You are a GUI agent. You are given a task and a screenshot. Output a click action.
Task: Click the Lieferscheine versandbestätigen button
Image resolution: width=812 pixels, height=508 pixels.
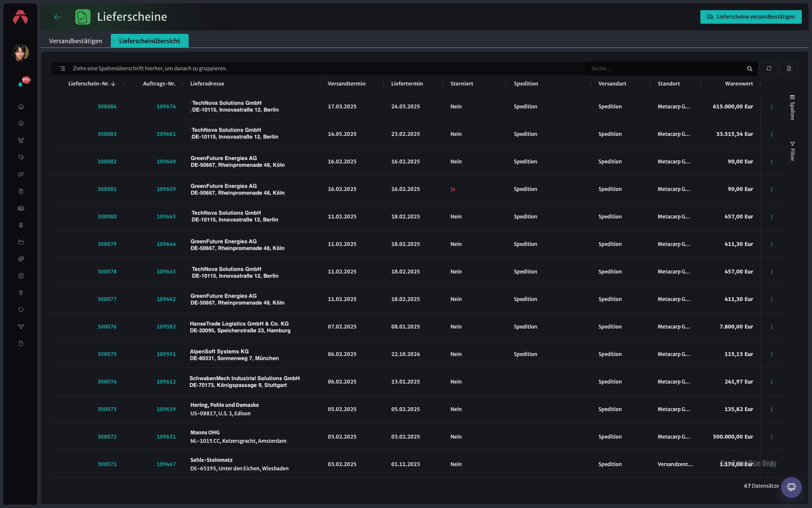click(x=751, y=17)
